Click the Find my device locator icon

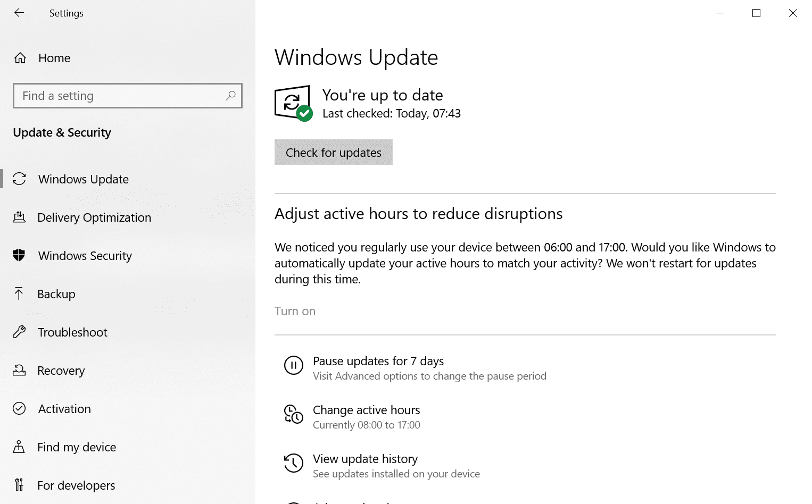point(20,447)
